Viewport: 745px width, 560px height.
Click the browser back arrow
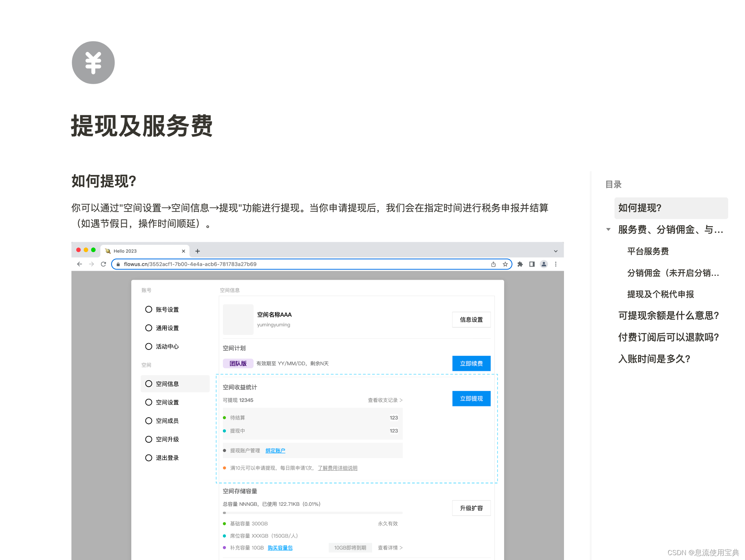[79, 264]
